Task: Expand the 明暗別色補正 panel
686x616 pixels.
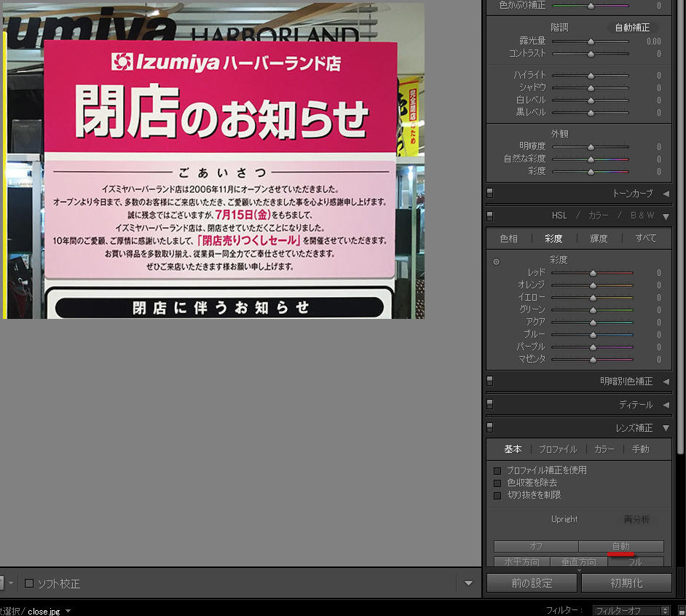Action: [x=666, y=382]
